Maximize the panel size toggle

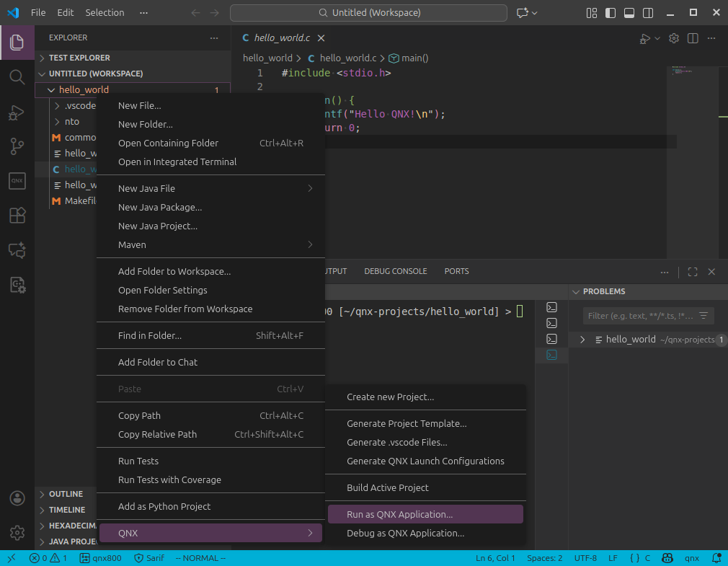(x=693, y=272)
